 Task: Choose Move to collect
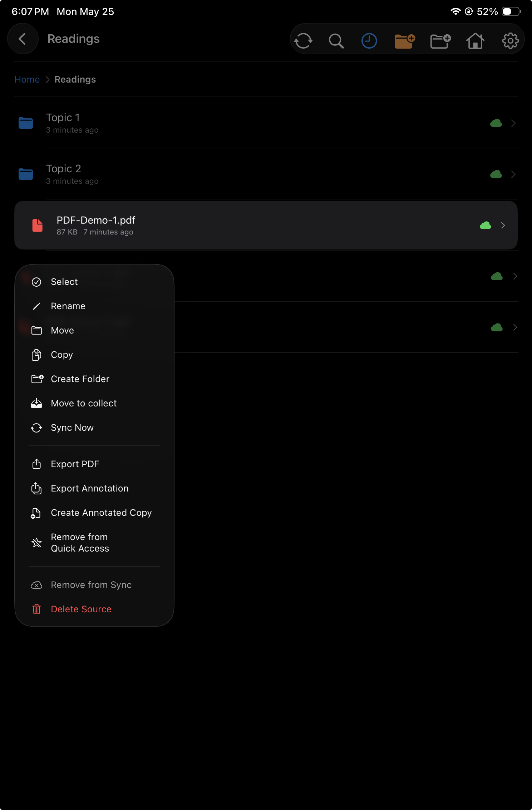(94, 403)
